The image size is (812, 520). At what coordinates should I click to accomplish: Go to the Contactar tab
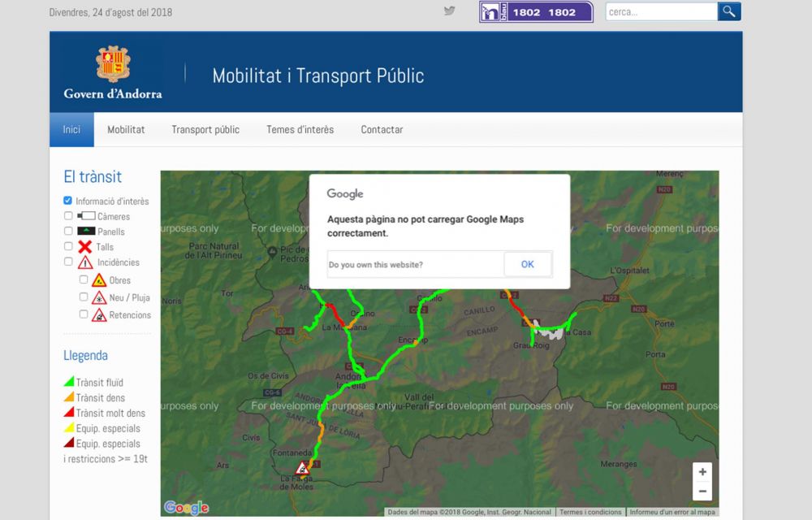click(382, 130)
